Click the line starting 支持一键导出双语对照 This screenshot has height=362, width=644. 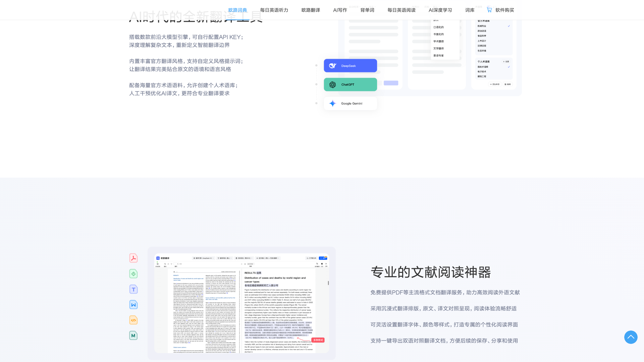pyautogui.click(x=444, y=341)
